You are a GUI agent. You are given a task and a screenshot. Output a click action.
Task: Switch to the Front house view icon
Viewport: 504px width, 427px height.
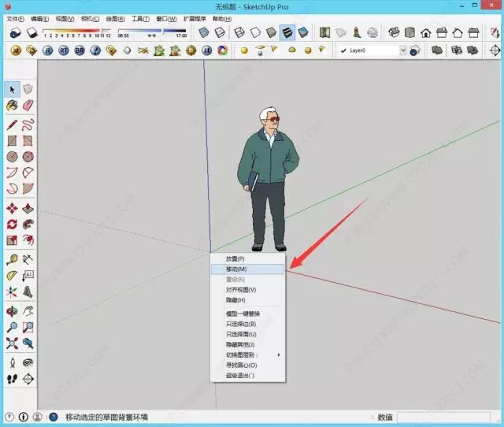[426, 32]
